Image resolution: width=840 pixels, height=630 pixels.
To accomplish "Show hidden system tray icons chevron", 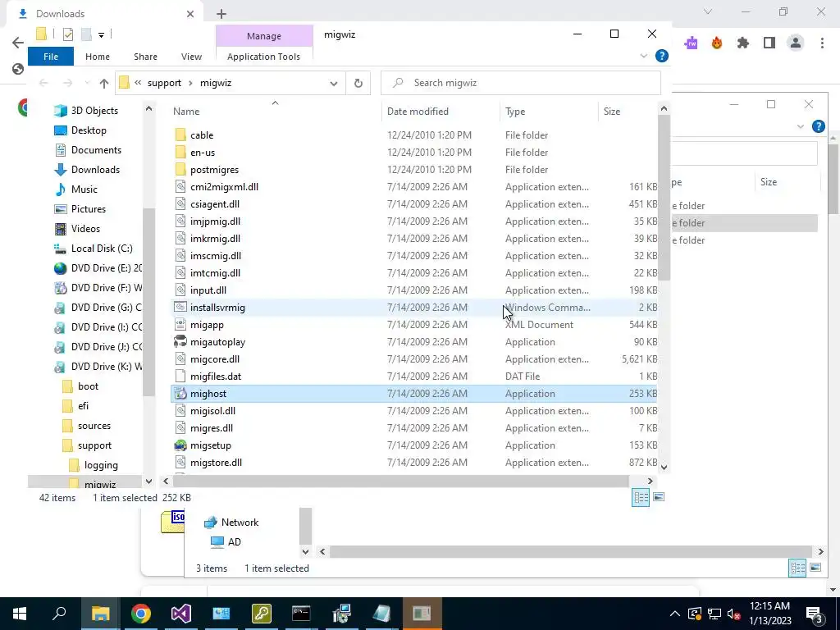I will click(x=675, y=614).
